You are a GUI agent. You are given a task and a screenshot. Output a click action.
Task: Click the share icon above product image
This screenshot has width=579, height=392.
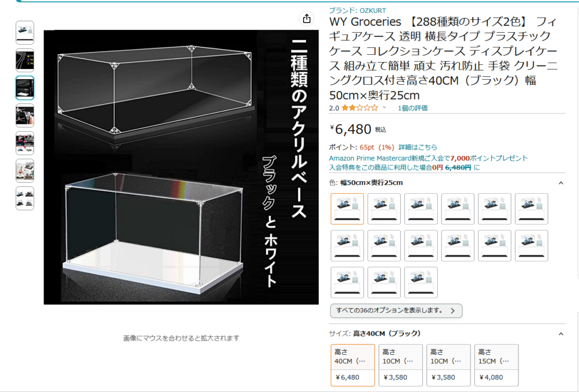[306, 19]
